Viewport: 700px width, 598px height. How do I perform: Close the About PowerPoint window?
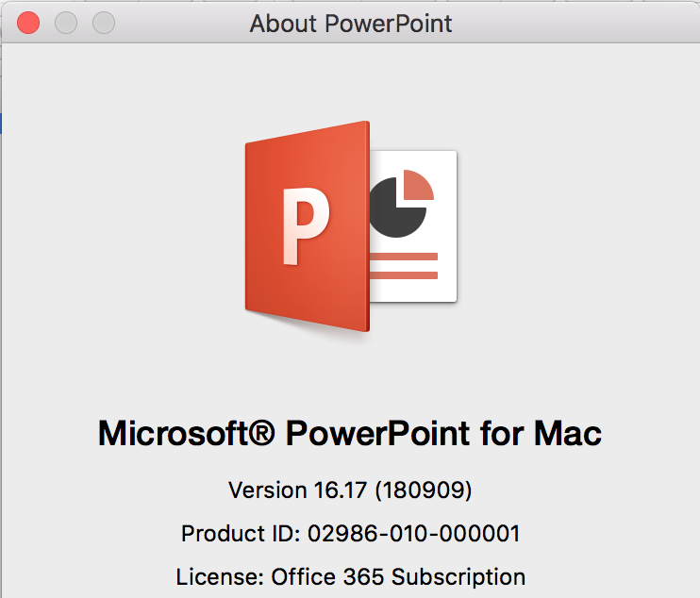28,23
